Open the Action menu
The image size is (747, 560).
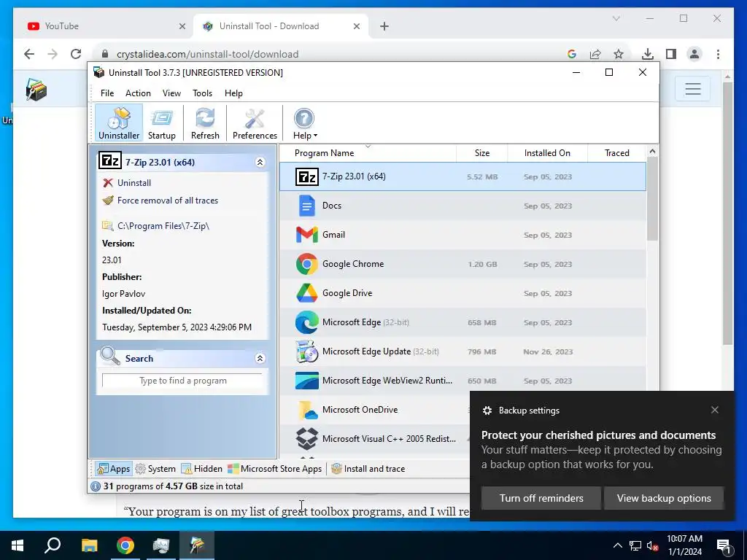138,93
